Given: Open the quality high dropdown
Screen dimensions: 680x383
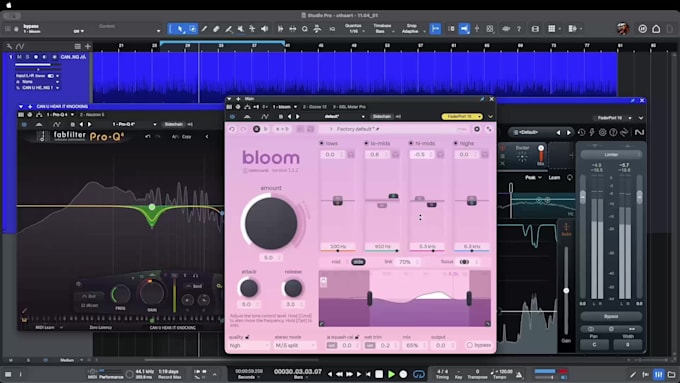Looking at the screenshot, I should [248, 345].
